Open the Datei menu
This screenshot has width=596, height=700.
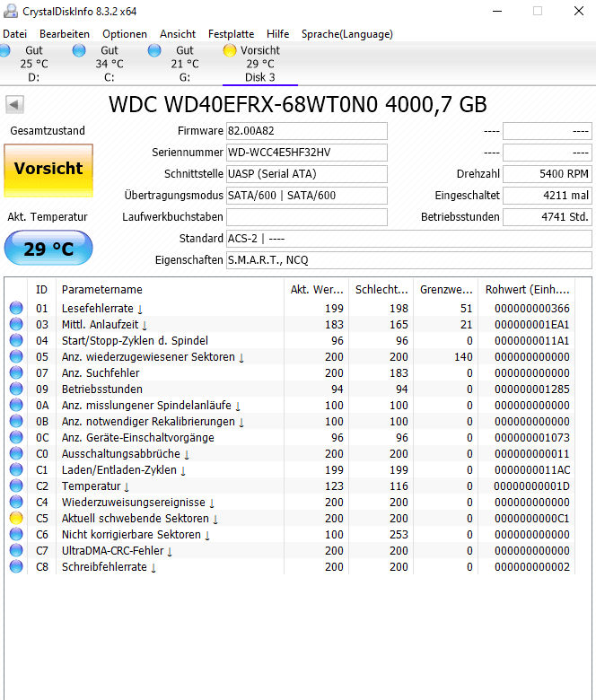tap(14, 34)
